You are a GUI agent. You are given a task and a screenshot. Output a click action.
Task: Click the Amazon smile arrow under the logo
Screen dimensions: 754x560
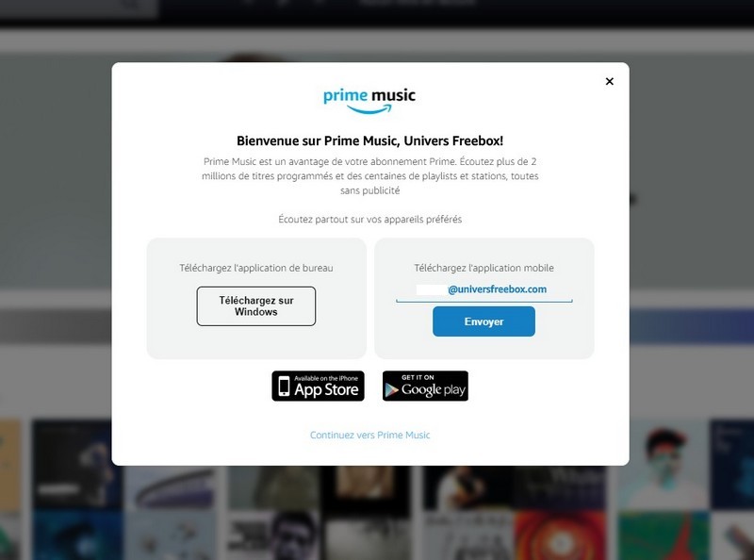point(369,110)
